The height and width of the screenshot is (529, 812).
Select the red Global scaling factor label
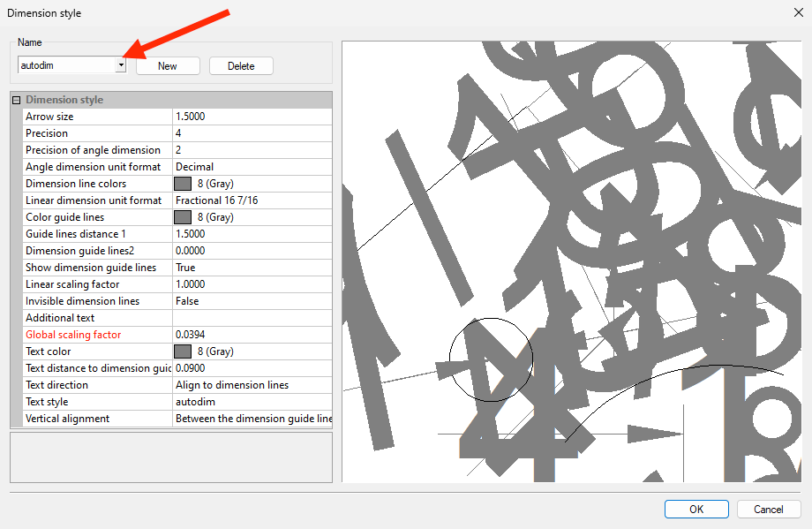point(73,335)
